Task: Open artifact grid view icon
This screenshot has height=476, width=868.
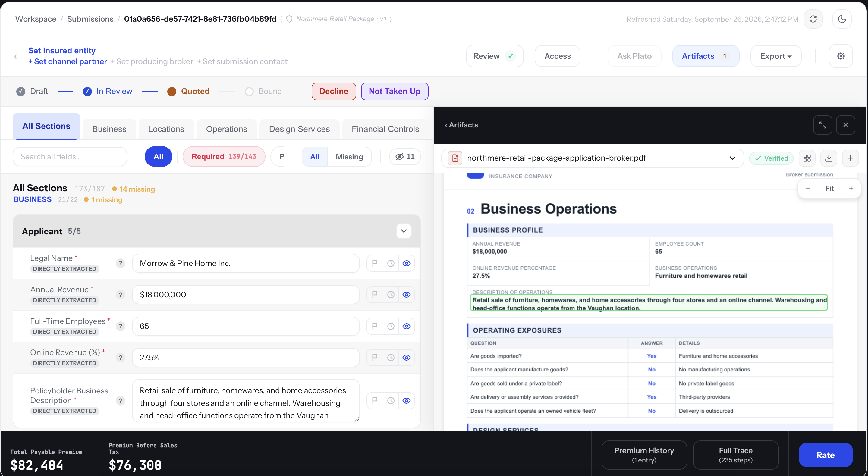Action: [807, 158]
